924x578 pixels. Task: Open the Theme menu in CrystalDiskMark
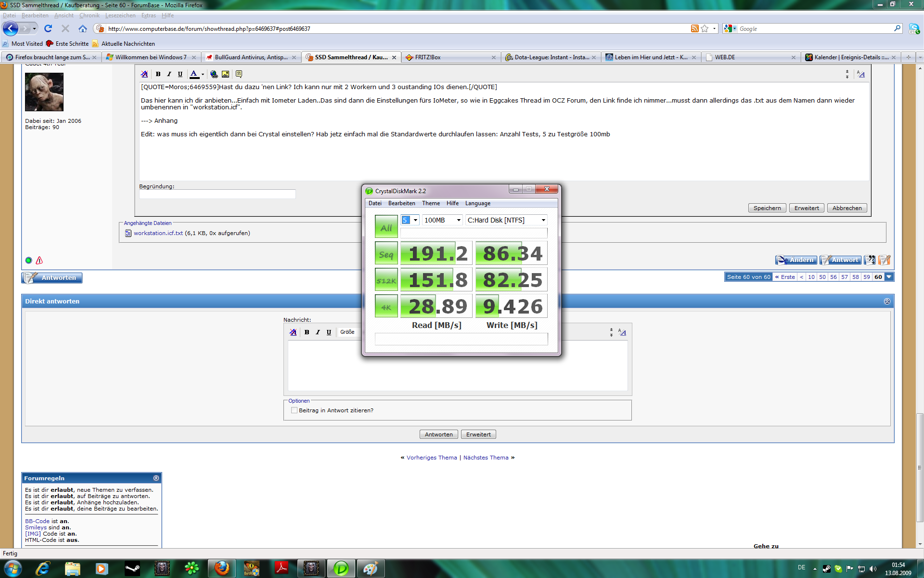[x=431, y=203]
